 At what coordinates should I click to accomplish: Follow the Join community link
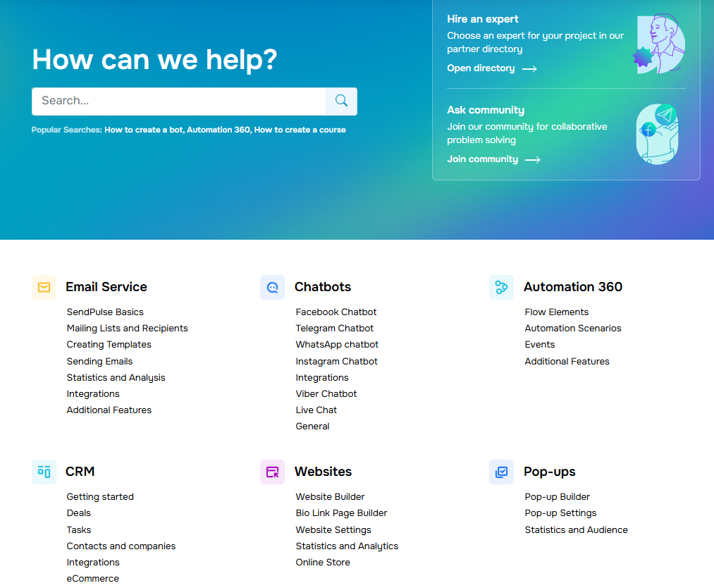tap(483, 159)
